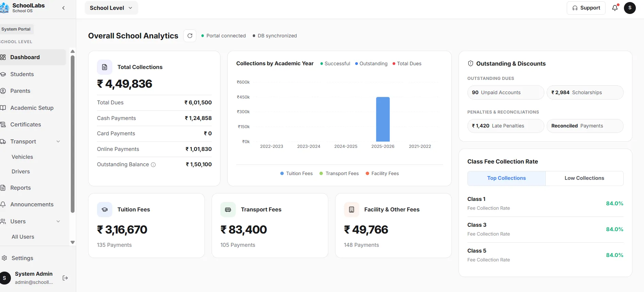The image size is (644, 292).
Task: Click the sidebar scrollbar up arrow
Action: pyautogui.click(x=72, y=51)
